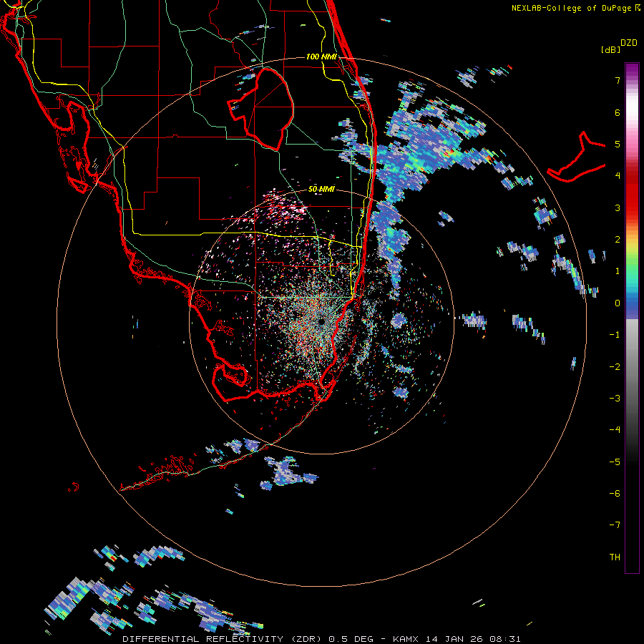Click the 14 JAN 26 date text
The height and width of the screenshot is (644, 644).
453,639
